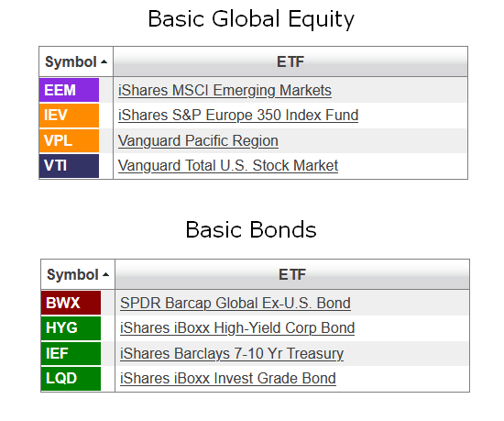Select the green LQD symbol cell
This screenshot has width=504, height=421.
point(71,379)
